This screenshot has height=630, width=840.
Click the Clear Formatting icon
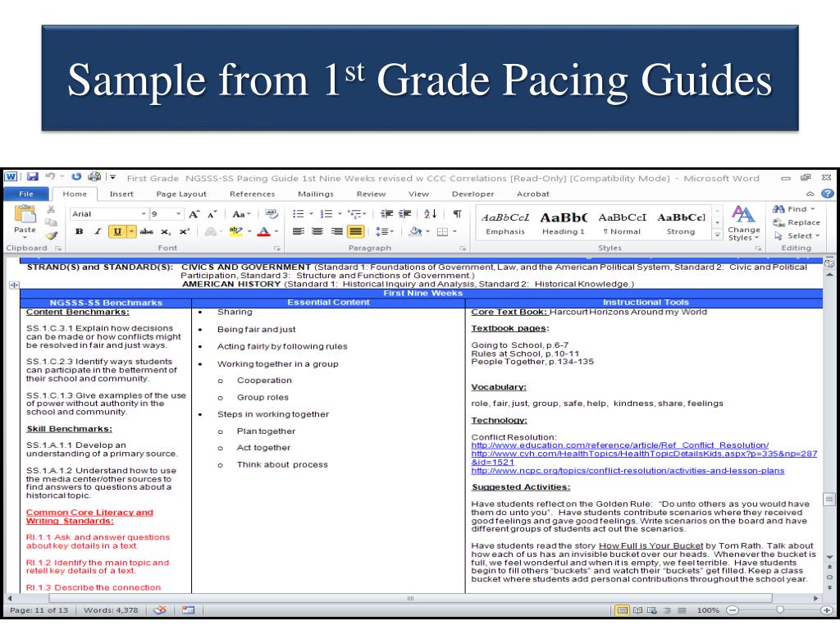[272, 214]
